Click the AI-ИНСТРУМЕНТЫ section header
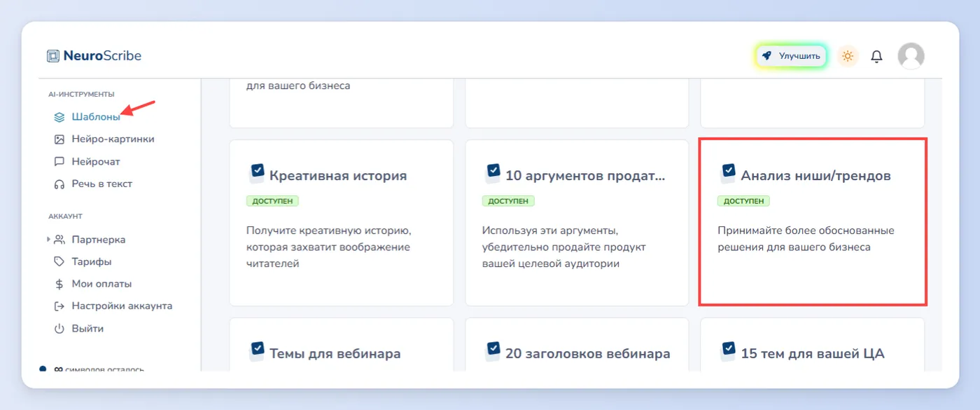 pyautogui.click(x=81, y=94)
